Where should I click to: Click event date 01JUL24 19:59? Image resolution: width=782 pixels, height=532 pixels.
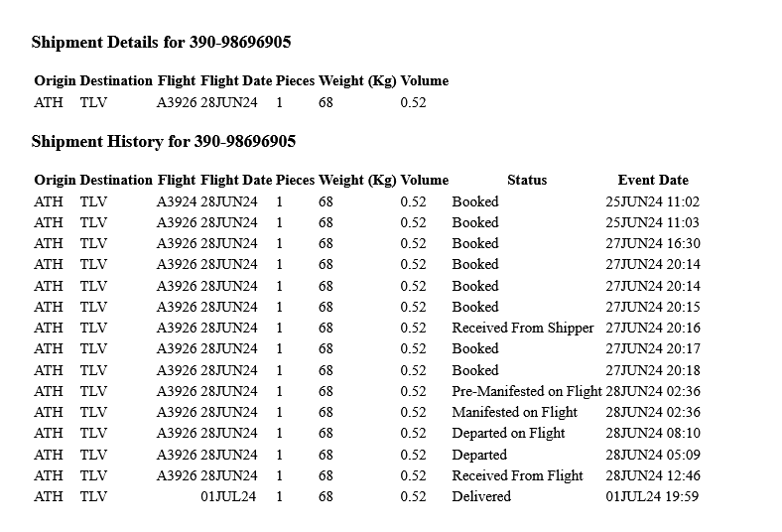(x=652, y=496)
